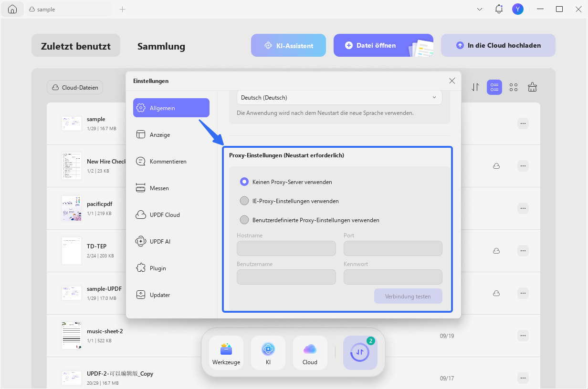This screenshot has width=588, height=389.
Task: Select Keinen Proxy-Server verwenden
Action: (244, 182)
